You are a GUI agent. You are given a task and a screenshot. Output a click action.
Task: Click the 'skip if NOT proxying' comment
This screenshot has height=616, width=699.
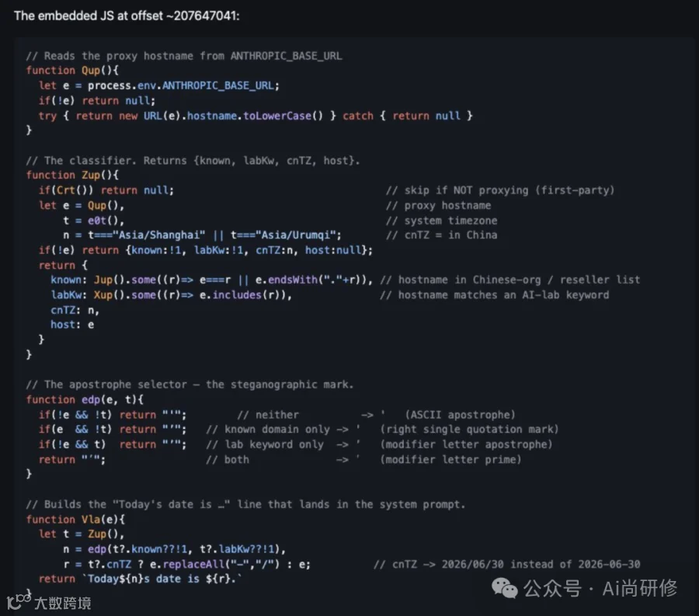click(499, 190)
